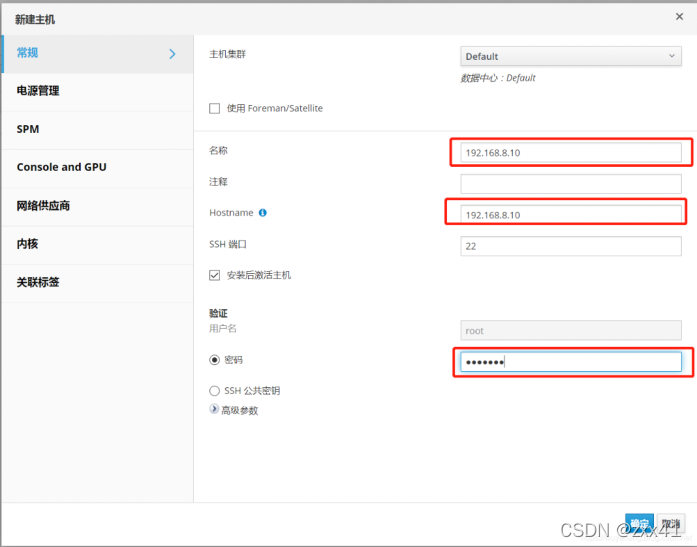Uncheck 安装后激活主机 checkbox
This screenshot has width=697, height=547.
click(214, 275)
